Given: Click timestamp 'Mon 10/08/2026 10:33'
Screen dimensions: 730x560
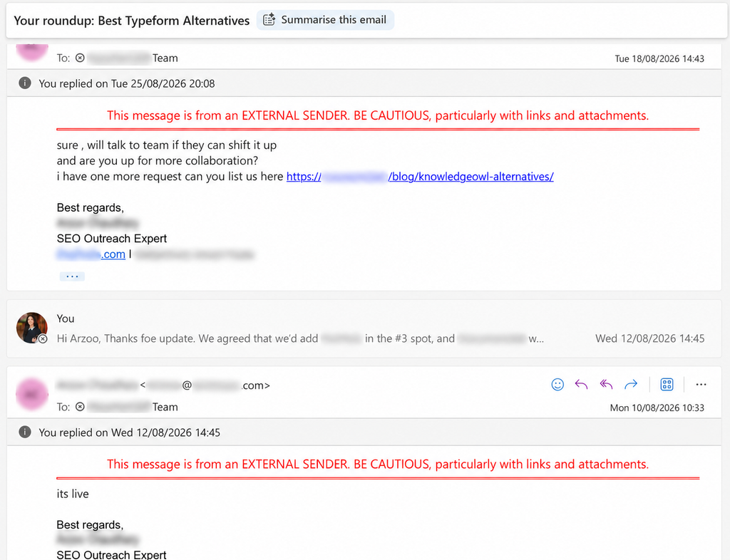Looking at the screenshot, I should (x=657, y=408).
